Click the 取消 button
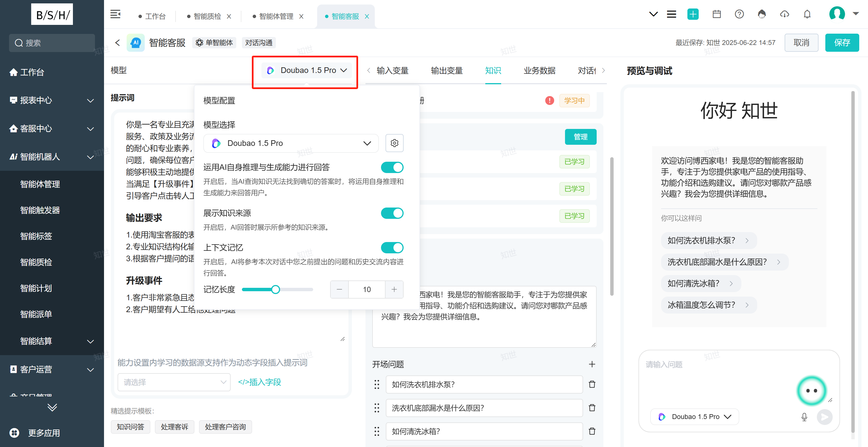The width and height of the screenshot is (868, 447). tap(801, 42)
